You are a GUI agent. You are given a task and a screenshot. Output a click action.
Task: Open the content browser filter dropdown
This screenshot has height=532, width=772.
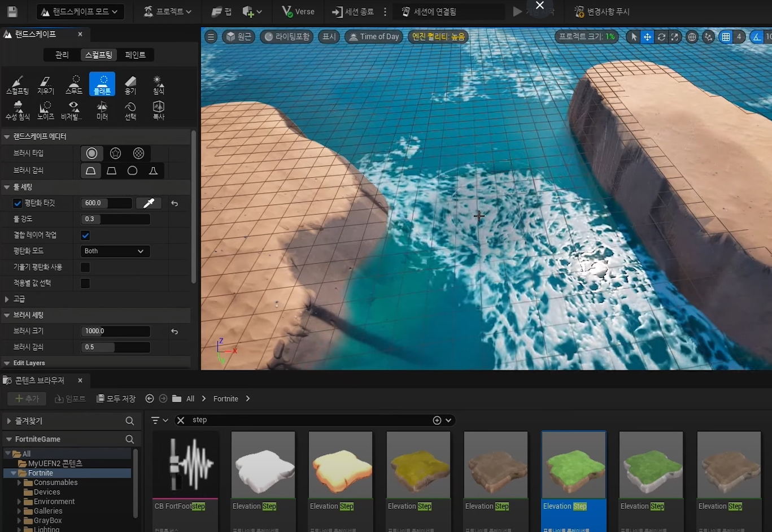160,420
